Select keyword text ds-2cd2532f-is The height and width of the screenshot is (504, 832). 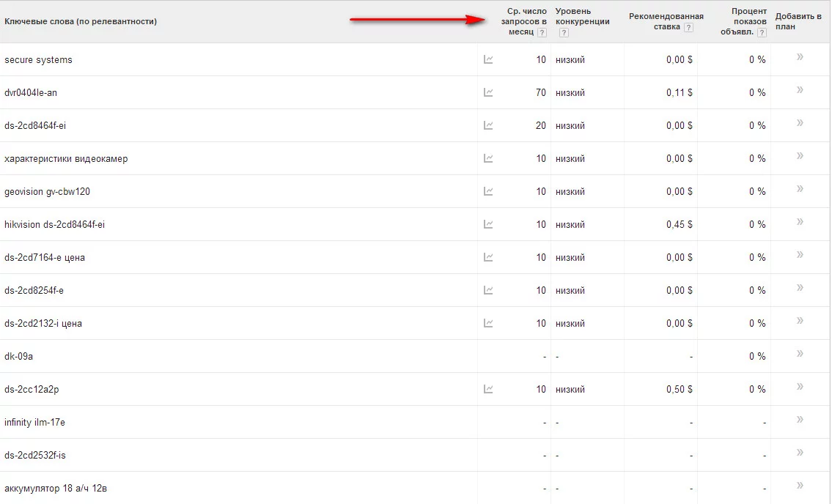[35, 455]
